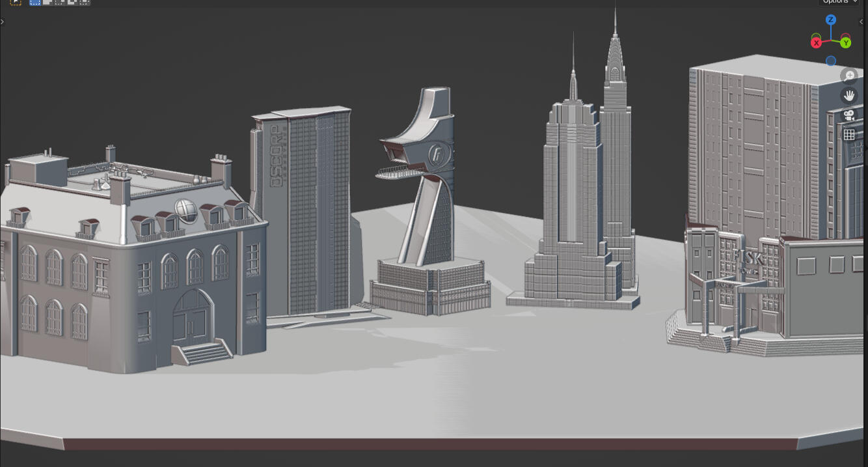Click the green Y axis gizmo handle

pyautogui.click(x=846, y=43)
